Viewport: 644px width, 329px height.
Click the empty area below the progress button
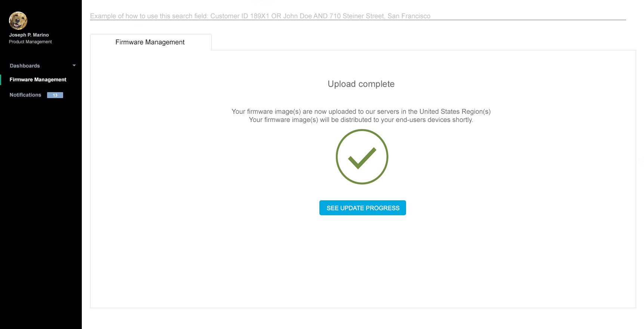(362, 261)
